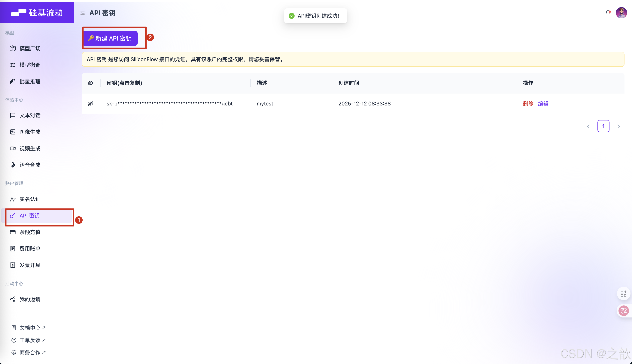This screenshot has height=364, width=632.
Task: Select 模型微调 in the sidebar
Action: [30, 65]
